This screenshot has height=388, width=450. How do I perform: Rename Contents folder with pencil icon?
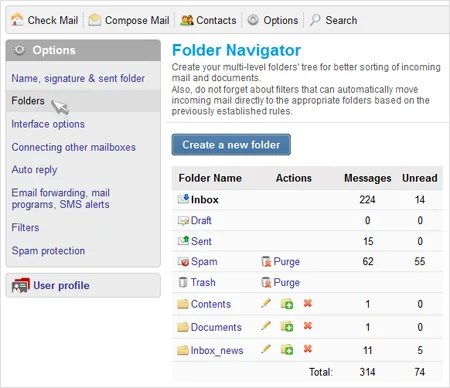[266, 303]
